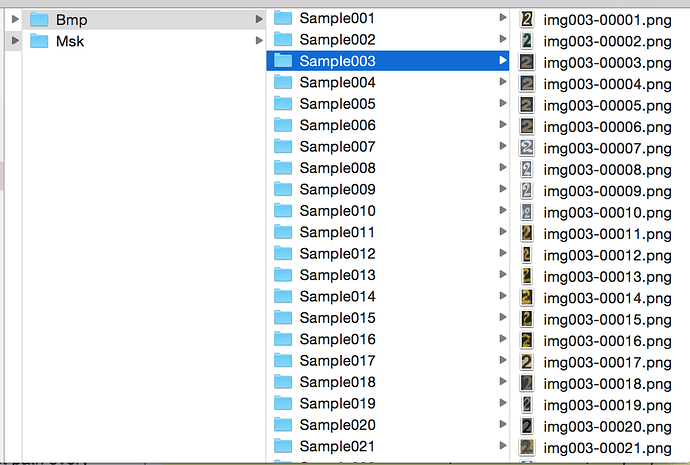Select file img003-00017.png
The width and height of the screenshot is (690, 465).
pos(607,362)
